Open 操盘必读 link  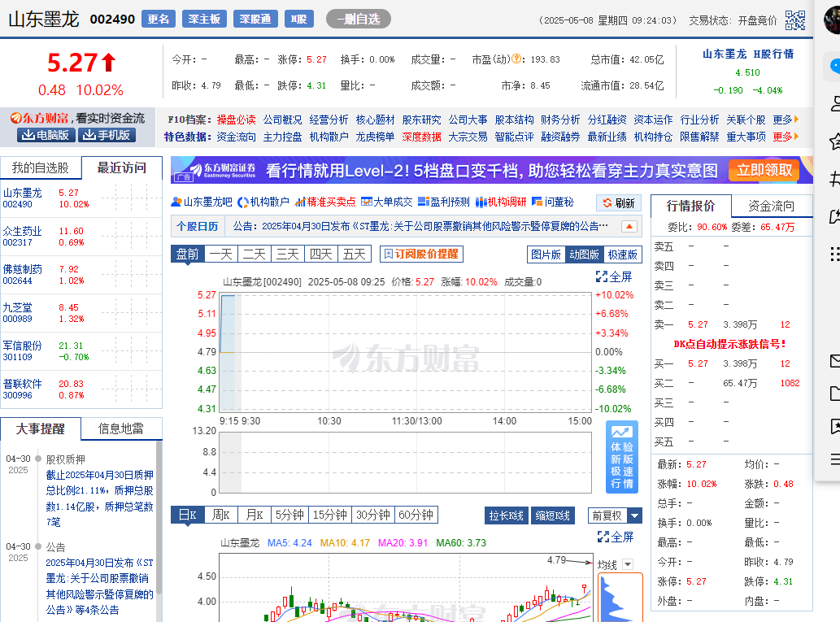tap(237, 120)
